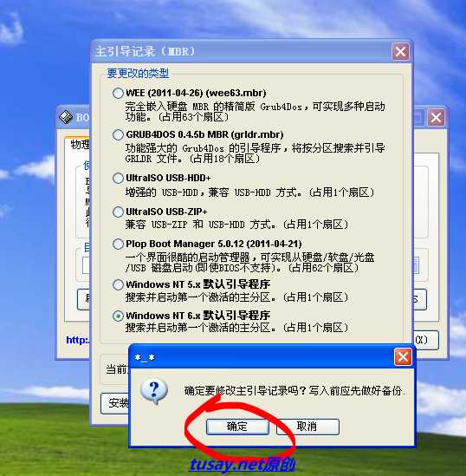This screenshot has height=476, width=466.
Task: Pick the UltraISO USB-ZIP+ radio button
Action: pyautogui.click(x=118, y=212)
